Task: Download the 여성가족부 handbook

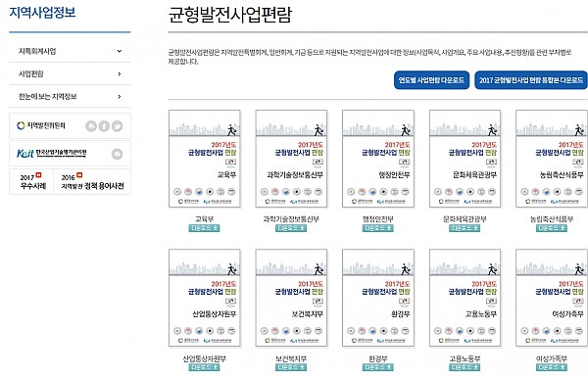Action: point(551,367)
